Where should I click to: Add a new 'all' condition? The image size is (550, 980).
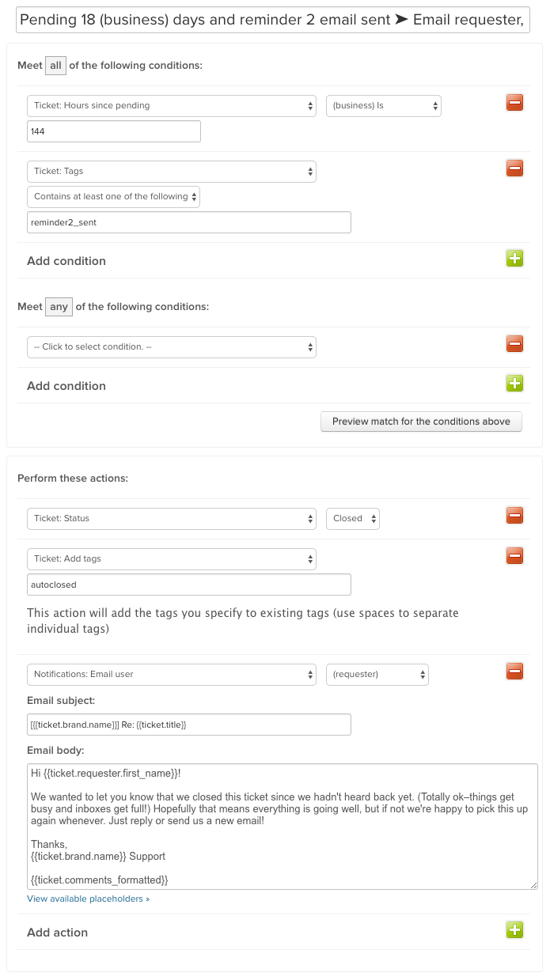(x=514, y=258)
